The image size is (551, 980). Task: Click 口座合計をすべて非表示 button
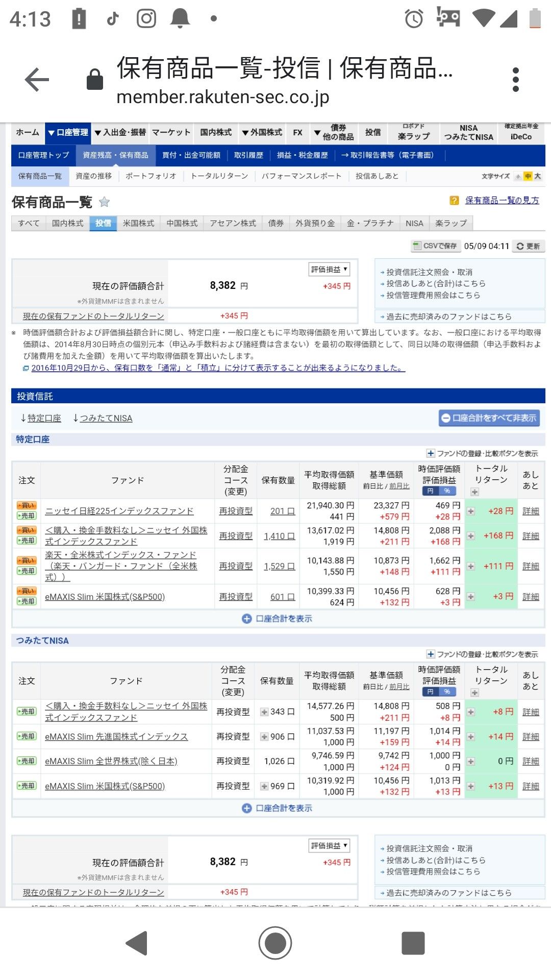489,418
